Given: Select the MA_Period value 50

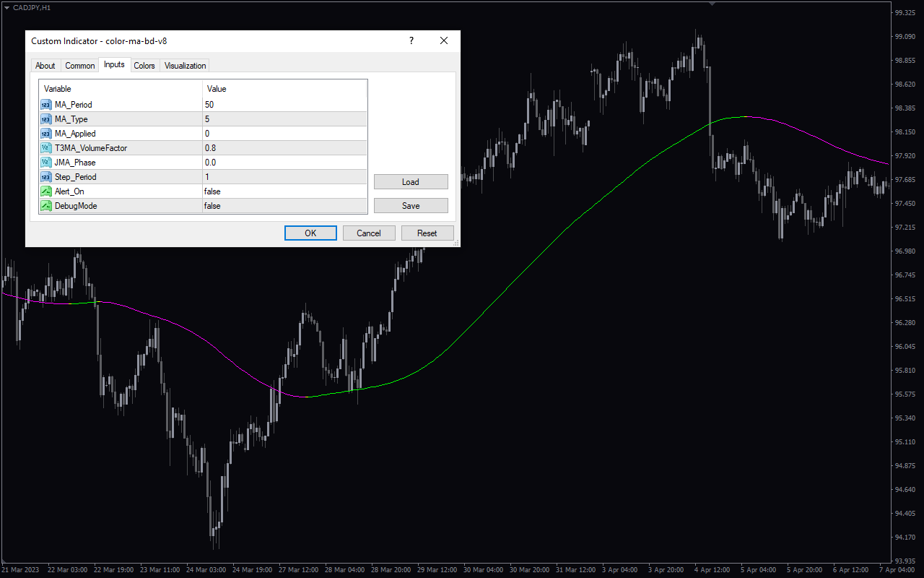Looking at the screenshot, I should [284, 105].
